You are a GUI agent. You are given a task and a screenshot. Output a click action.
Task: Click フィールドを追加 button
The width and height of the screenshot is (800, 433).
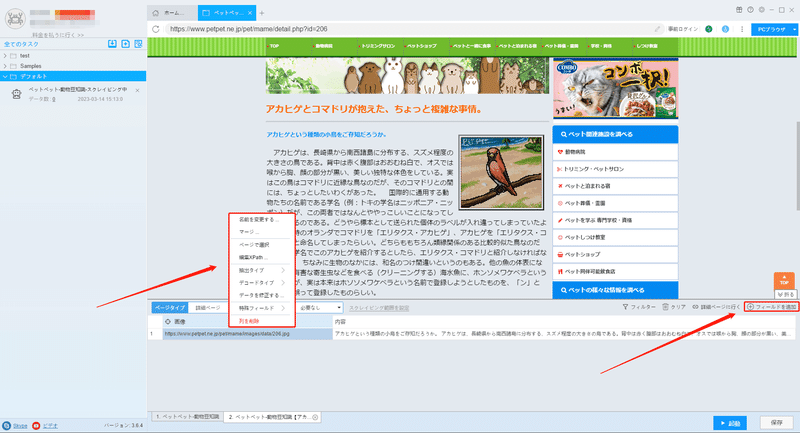click(771, 307)
